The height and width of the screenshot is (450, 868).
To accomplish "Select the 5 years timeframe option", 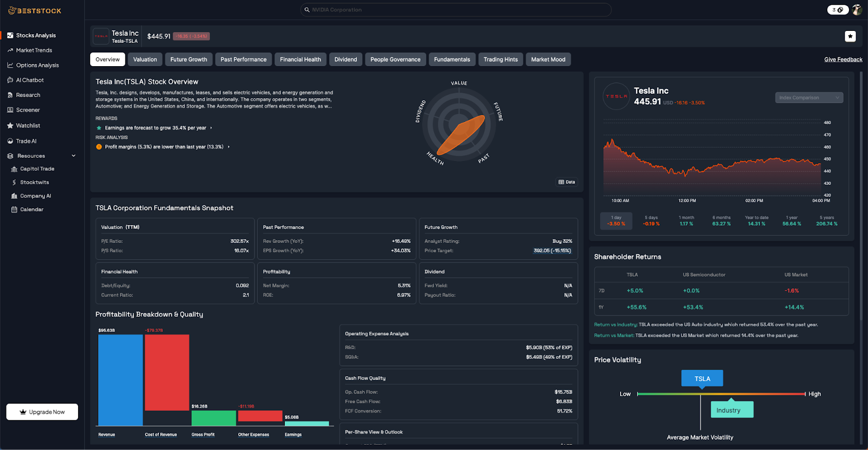I will click(x=827, y=221).
